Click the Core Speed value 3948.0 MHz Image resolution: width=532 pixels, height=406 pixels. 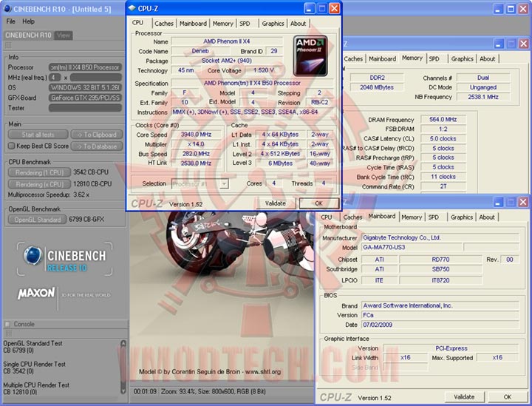pyautogui.click(x=196, y=135)
